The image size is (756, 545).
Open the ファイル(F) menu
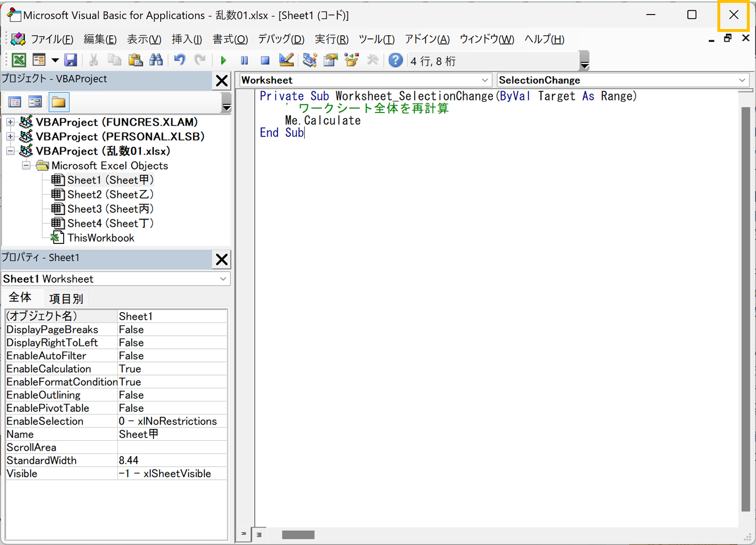(52, 39)
